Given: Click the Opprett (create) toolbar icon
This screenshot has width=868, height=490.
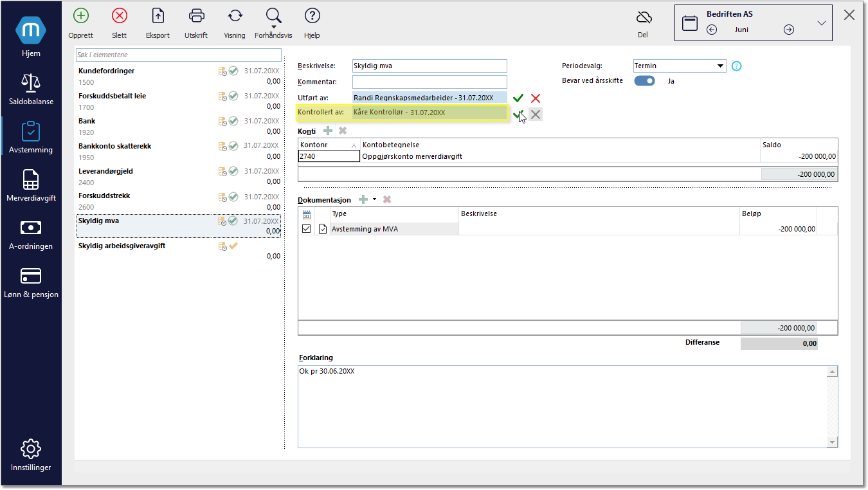Looking at the screenshot, I should coord(81,16).
